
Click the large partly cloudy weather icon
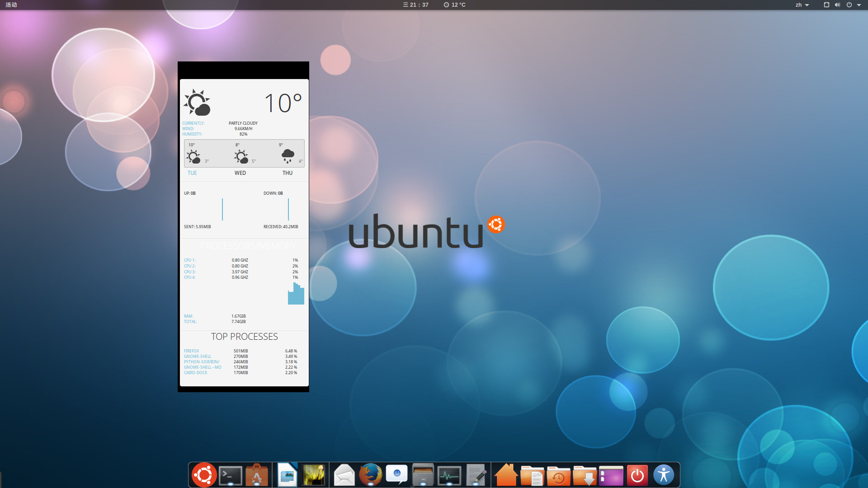(197, 103)
